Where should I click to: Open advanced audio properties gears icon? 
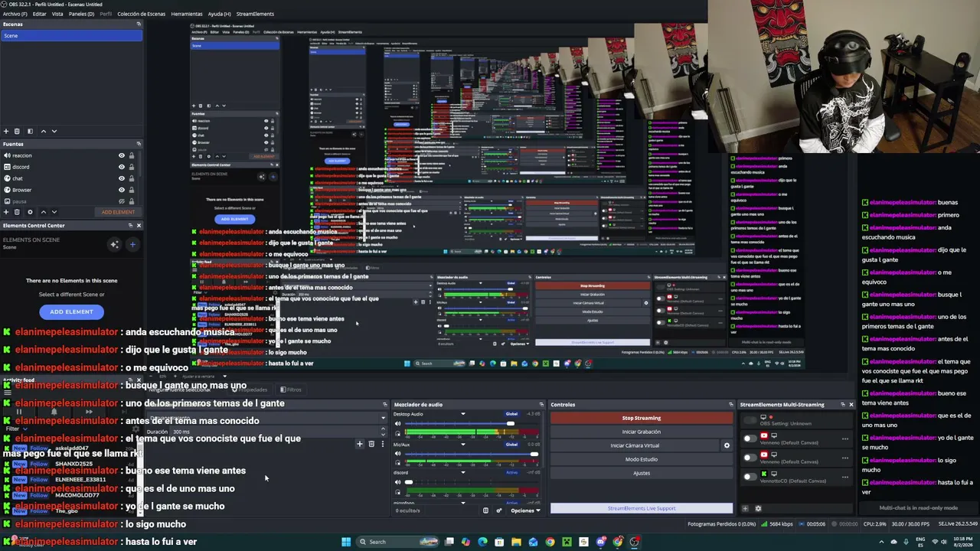pyautogui.click(x=499, y=510)
